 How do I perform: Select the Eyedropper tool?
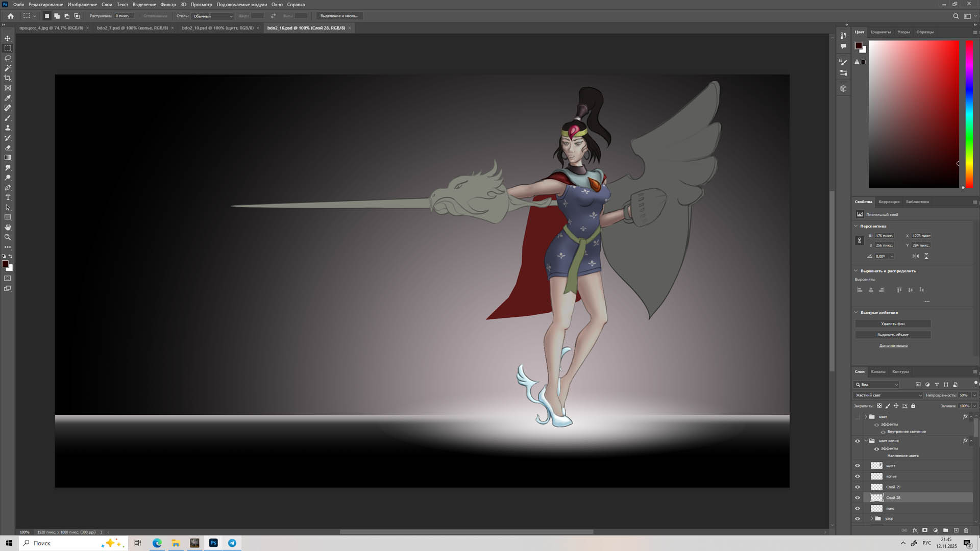(8, 98)
